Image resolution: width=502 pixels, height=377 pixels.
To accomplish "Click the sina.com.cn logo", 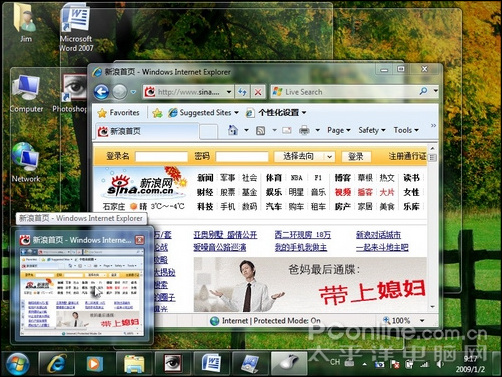I will tap(143, 184).
